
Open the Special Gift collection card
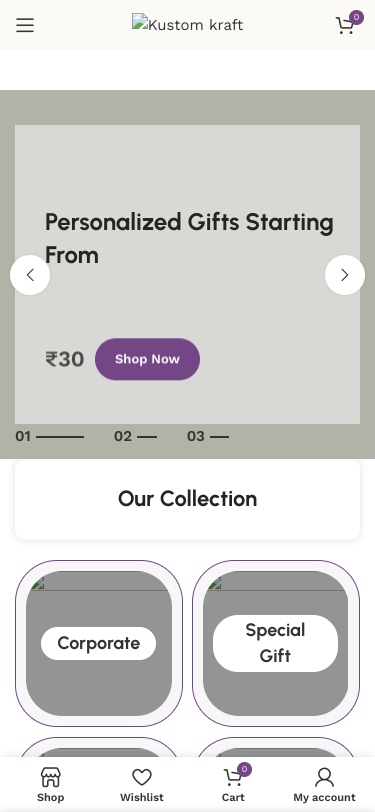point(276,643)
